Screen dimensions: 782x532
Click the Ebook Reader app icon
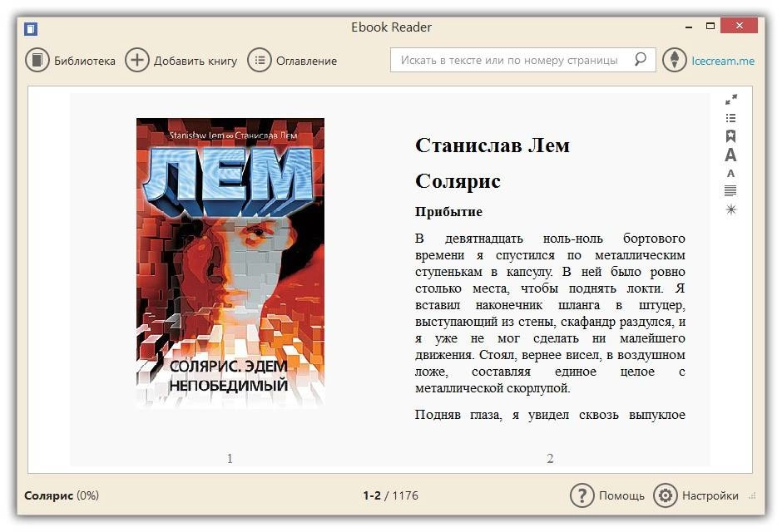31,29
